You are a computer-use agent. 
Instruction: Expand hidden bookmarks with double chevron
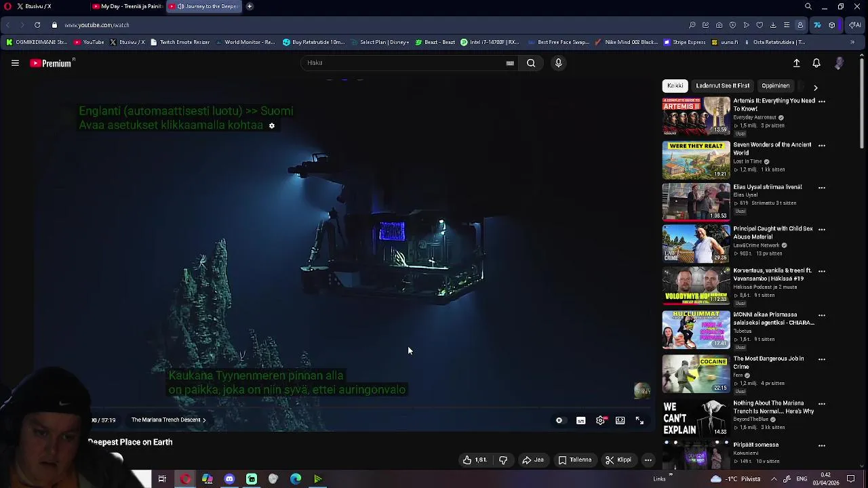click(x=852, y=42)
